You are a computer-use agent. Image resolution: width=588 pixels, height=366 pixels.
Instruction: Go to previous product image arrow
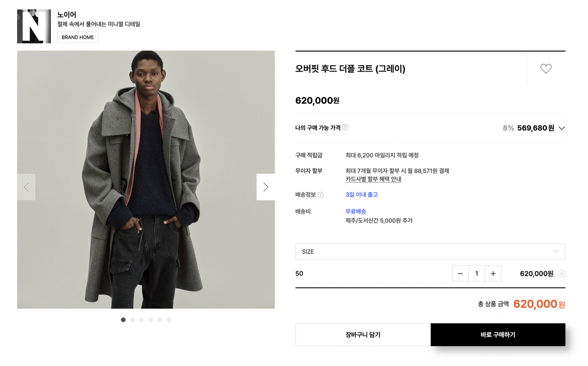26,187
